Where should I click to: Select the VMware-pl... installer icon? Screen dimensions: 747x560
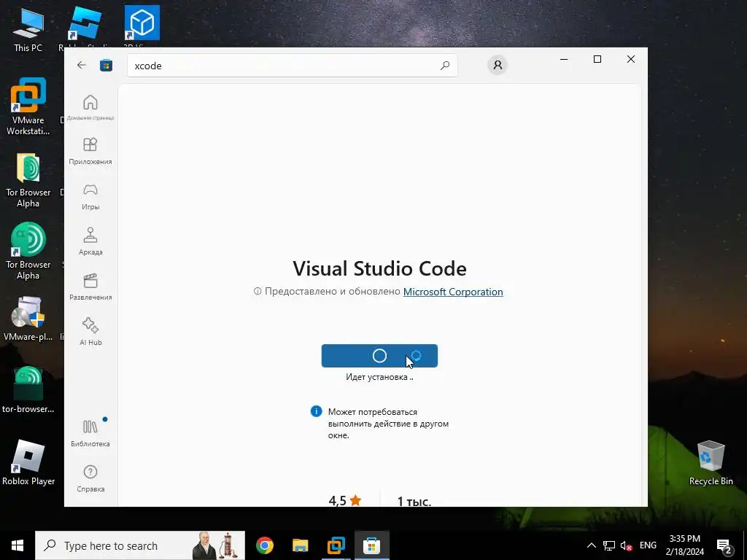pos(28,319)
